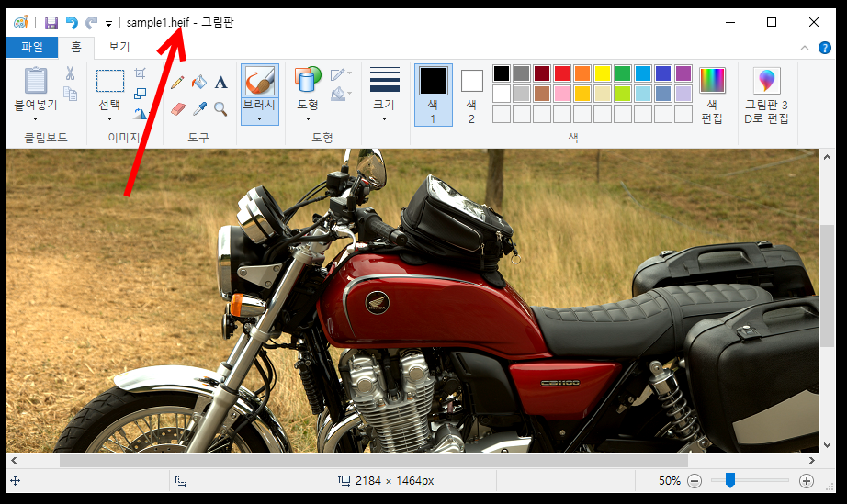Redo the last undone action
Viewport: 847px width, 504px height.
(x=91, y=23)
